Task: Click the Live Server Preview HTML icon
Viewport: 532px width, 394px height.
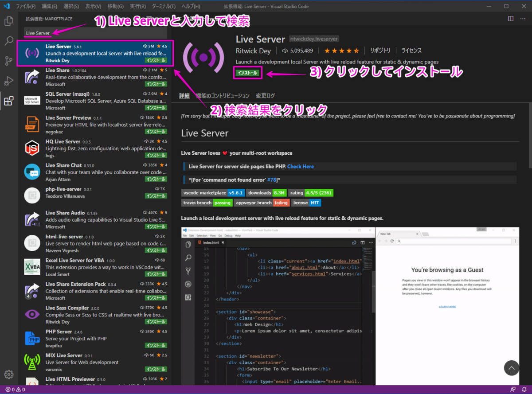Action: (32, 125)
